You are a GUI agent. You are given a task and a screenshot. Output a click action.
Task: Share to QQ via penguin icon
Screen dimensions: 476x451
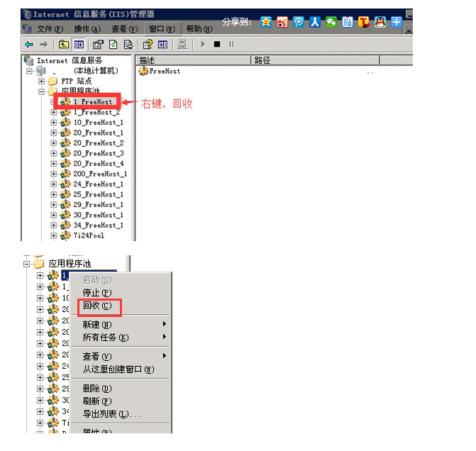click(x=380, y=22)
